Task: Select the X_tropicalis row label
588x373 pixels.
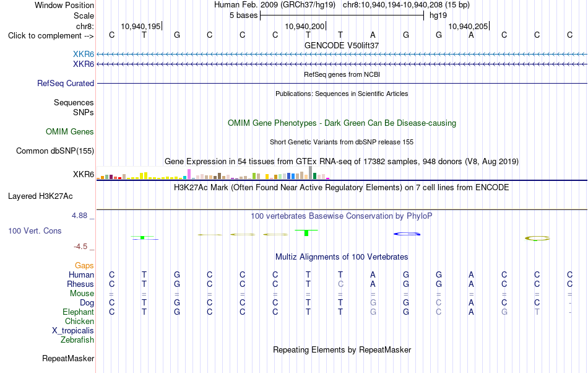Action: tap(73, 331)
